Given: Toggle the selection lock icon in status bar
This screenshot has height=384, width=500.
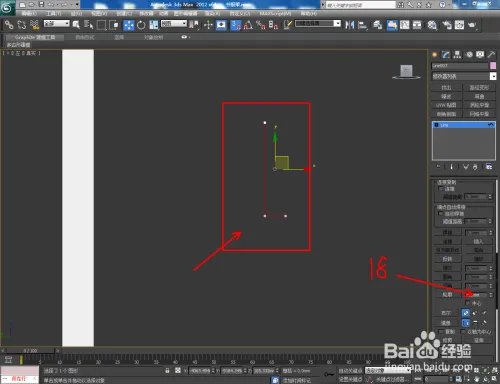Looking at the screenshot, I should pyautogui.click(x=167, y=370).
